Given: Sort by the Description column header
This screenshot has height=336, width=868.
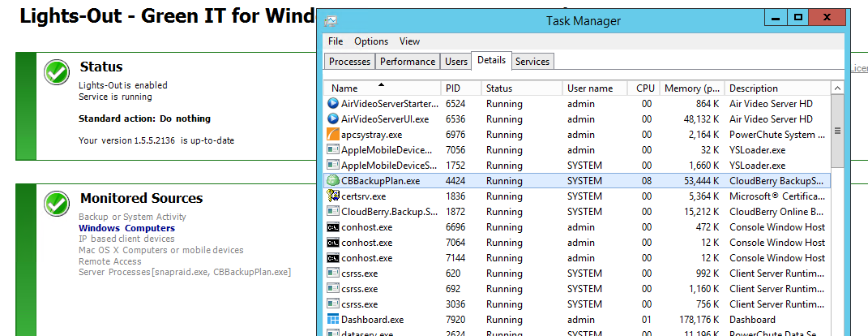Looking at the screenshot, I should coord(778,88).
